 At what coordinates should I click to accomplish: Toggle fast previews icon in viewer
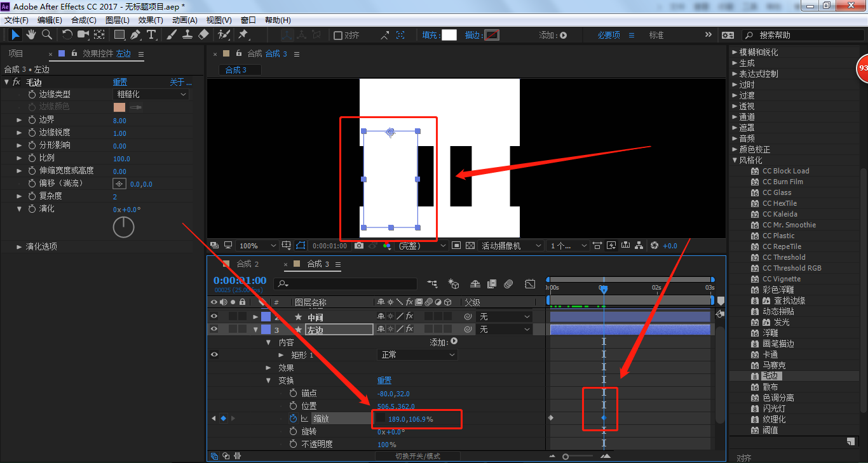[611, 246]
